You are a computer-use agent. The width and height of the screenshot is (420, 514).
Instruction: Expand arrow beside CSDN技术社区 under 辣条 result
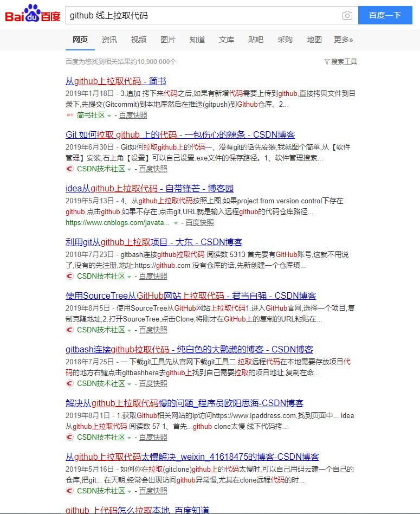tap(129, 170)
